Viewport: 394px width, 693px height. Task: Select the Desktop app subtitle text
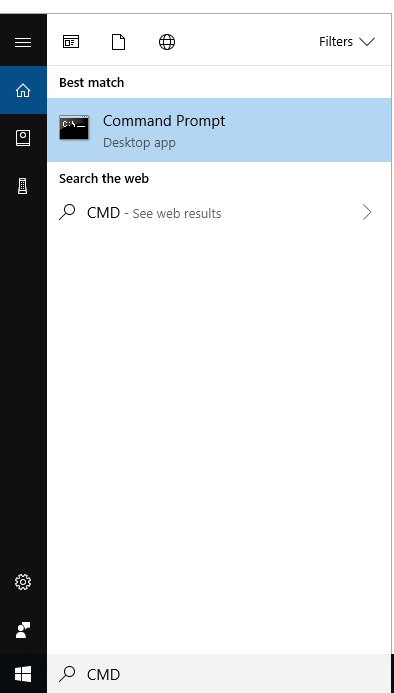[139, 143]
